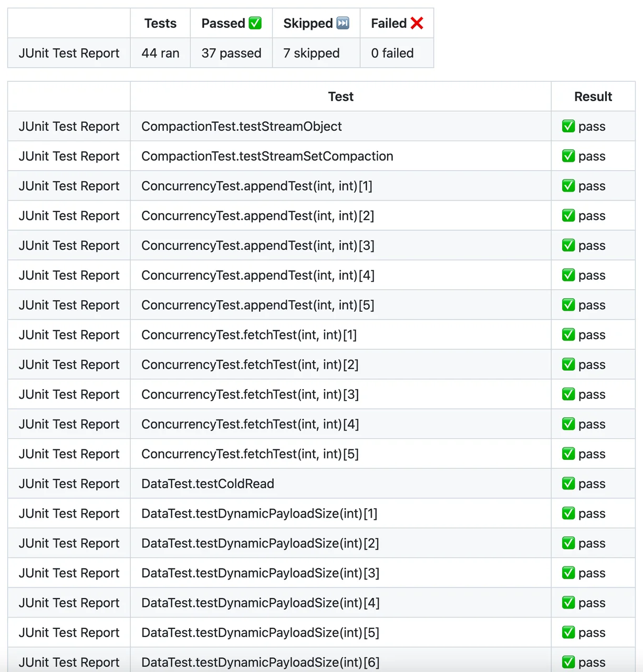Image resolution: width=643 pixels, height=672 pixels.
Task: Click the red X icon in Failed header
Action: [x=417, y=23]
